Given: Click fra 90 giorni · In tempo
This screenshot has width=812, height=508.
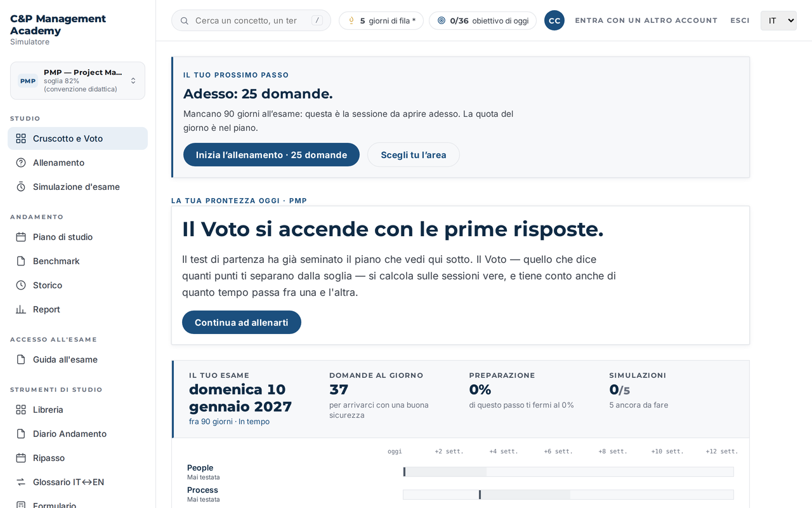Looking at the screenshot, I should pos(229,422).
